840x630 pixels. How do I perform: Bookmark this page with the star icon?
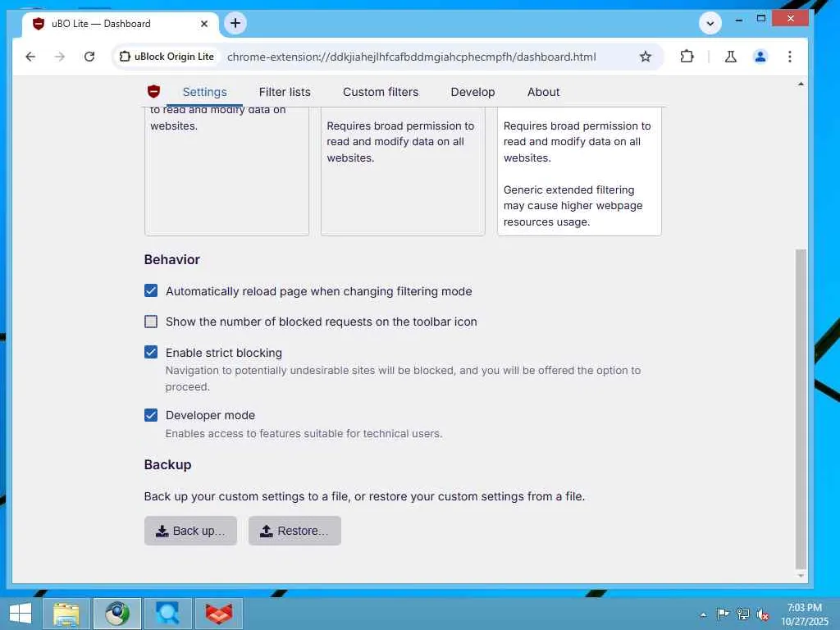click(x=646, y=57)
